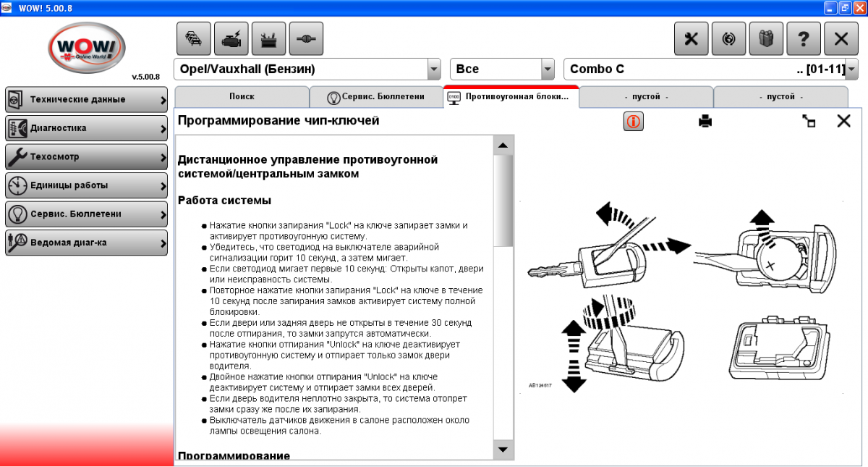Open the Combo C model dropdown

pyautogui.click(x=852, y=70)
